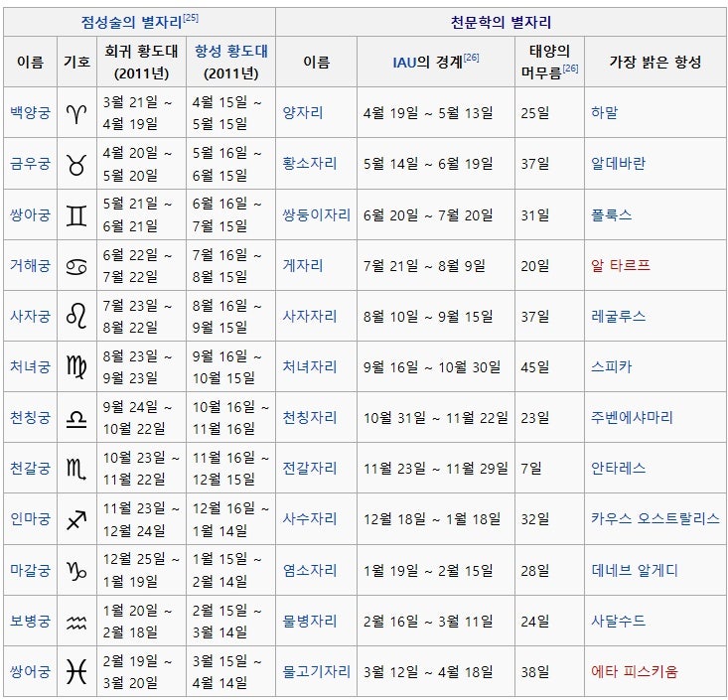This screenshot has height=700, width=728.
Task: Open the 물고기자리 constellation link
Action: point(316,671)
